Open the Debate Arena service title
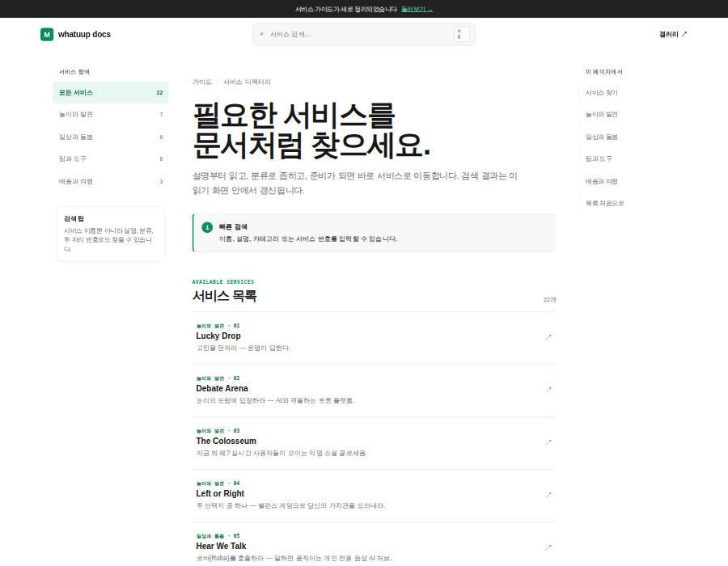Viewport: 728px width, 566px height. 222,388
